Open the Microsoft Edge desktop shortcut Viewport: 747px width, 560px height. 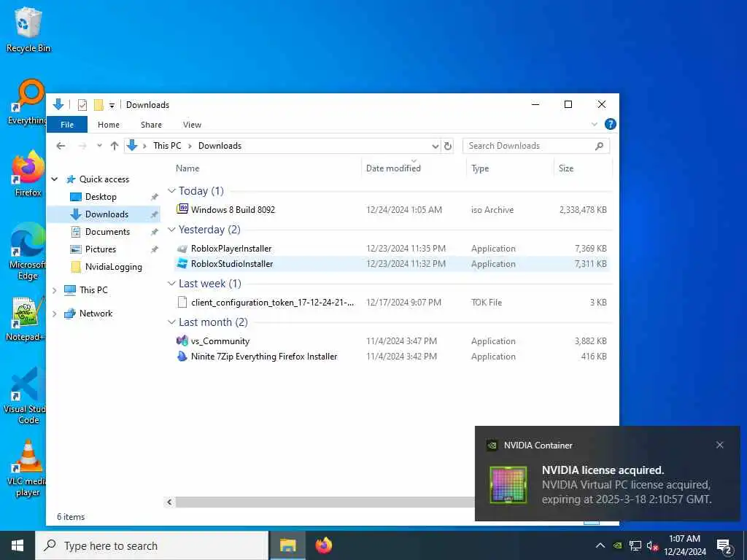tap(27, 252)
